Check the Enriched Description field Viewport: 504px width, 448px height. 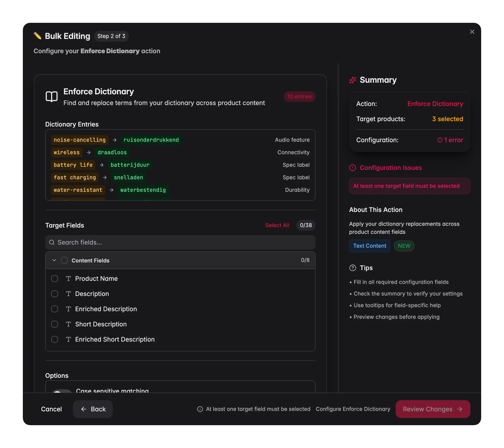point(54,309)
